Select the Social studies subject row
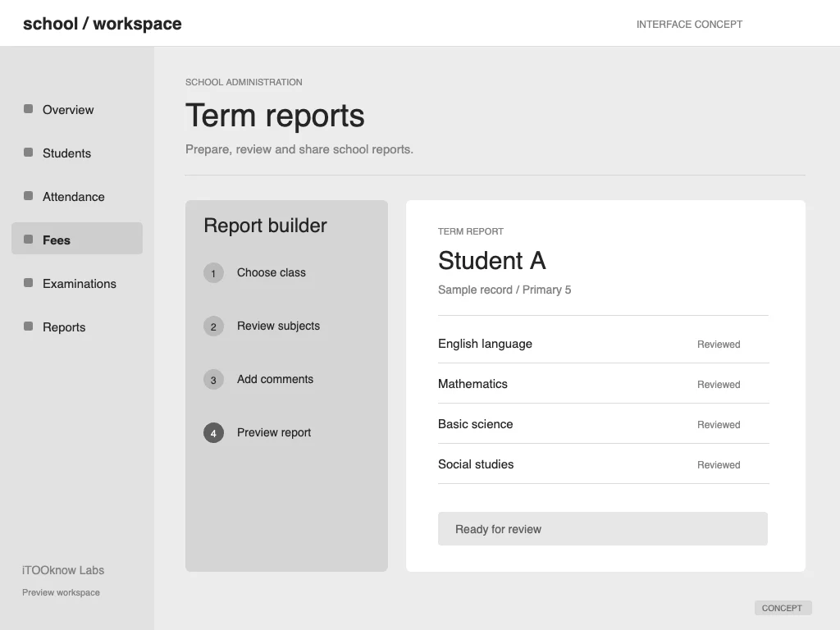The width and height of the screenshot is (840, 630). point(603,464)
